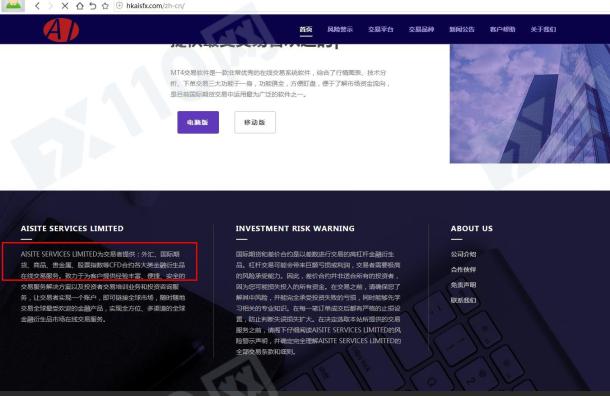Bookmark the page with the star icon
The width and height of the screenshot is (610, 396).
click(x=105, y=6)
